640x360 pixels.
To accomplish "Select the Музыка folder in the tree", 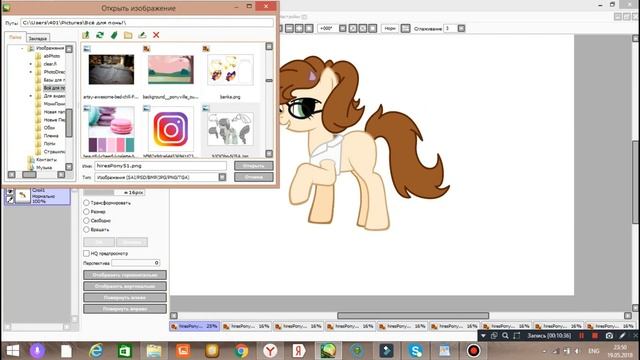I will (44, 167).
